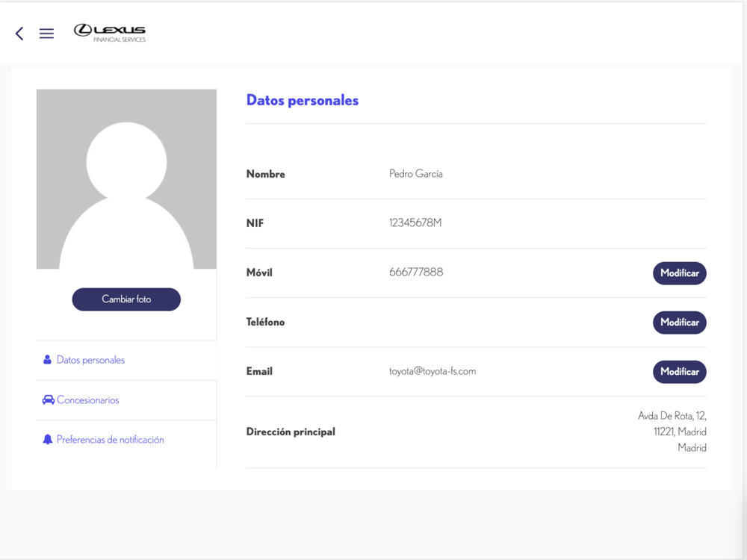This screenshot has width=747, height=560.
Task: Click the person icon beside Datos personales
Action: (x=47, y=360)
